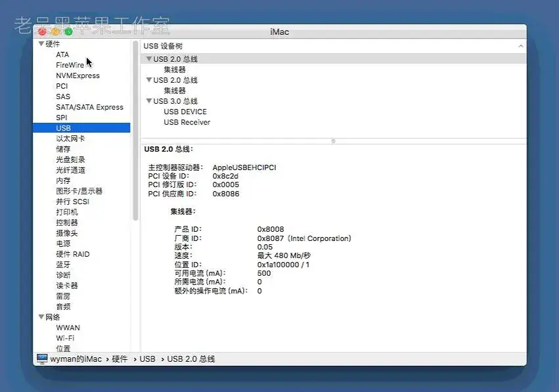Image resolution: width=559 pixels, height=392 pixels.
Task: Click 产品 ID value 0x8008
Action: click(x=271, y=229)
